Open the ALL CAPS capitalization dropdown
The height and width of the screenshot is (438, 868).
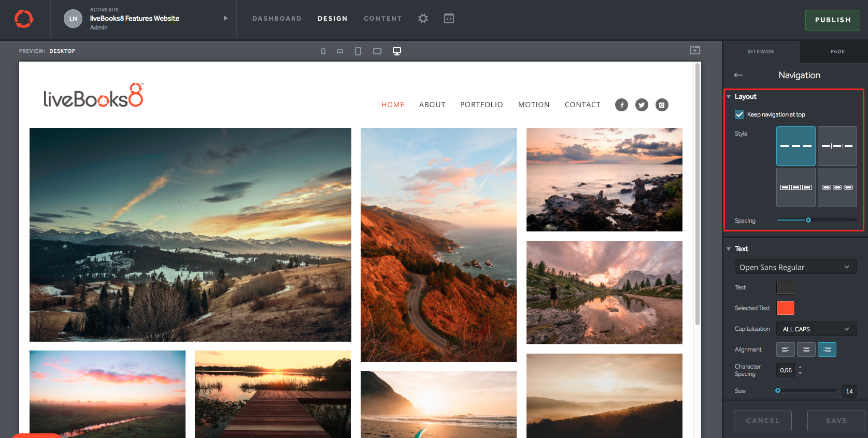(816, 329)
